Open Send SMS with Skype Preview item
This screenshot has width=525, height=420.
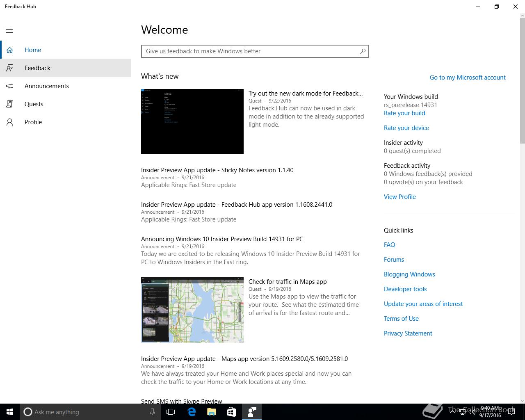pos(182,401)
